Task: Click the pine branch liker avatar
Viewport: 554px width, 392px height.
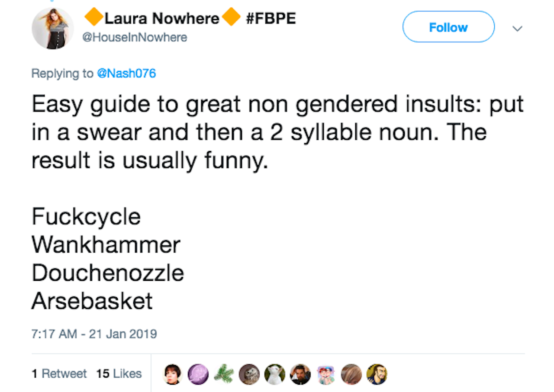Action: point(223,374)
